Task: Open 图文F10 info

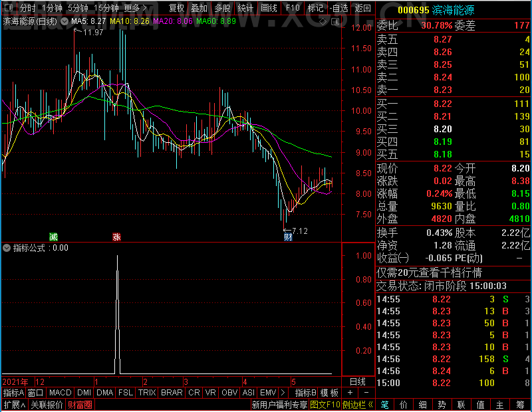Action: tap(325, 405)
